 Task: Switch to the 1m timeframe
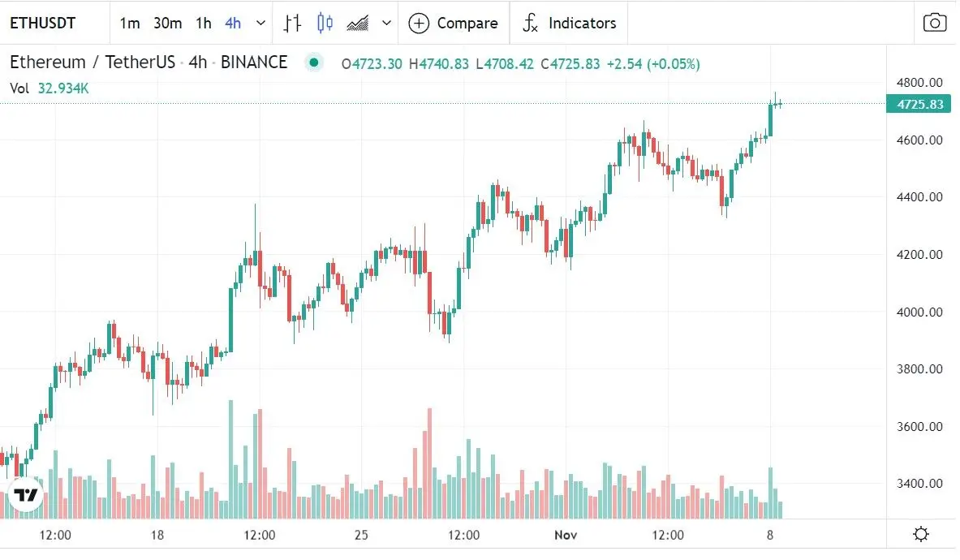point(130,23)
